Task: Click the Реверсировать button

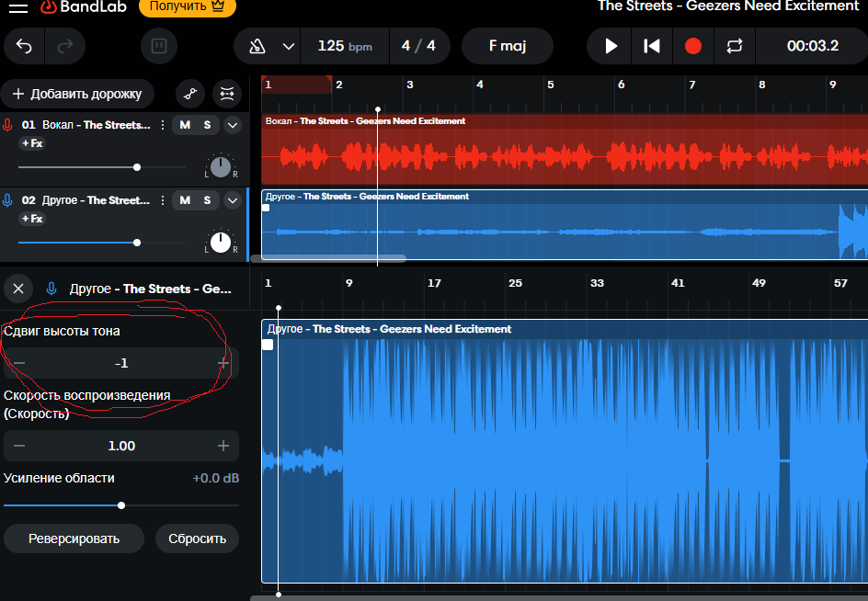Action: pos(74,539)
